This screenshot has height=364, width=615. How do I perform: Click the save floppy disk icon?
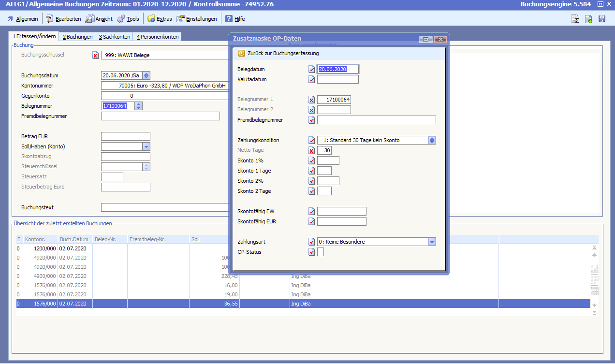tap(602, 19)
